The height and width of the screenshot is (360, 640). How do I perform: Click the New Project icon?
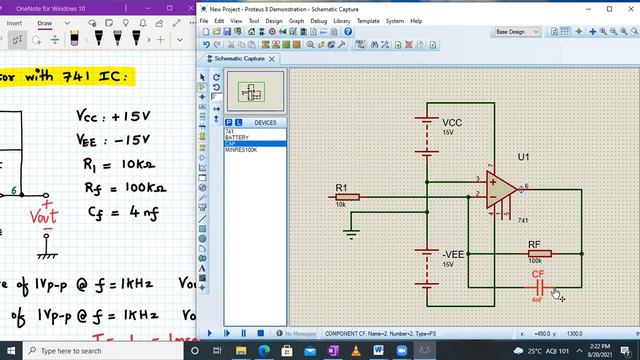pyautogui.click(x=206, y=32)
